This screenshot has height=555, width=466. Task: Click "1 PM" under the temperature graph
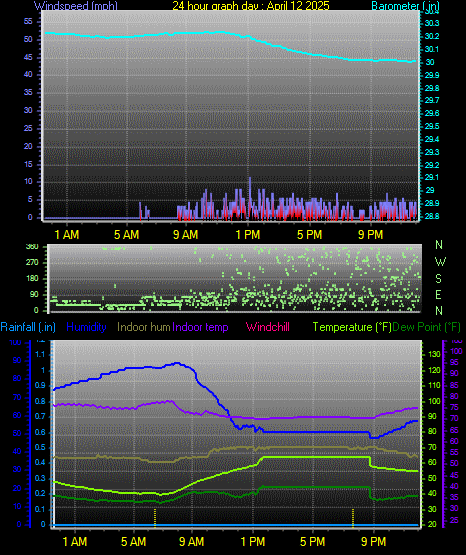point(253,542)
